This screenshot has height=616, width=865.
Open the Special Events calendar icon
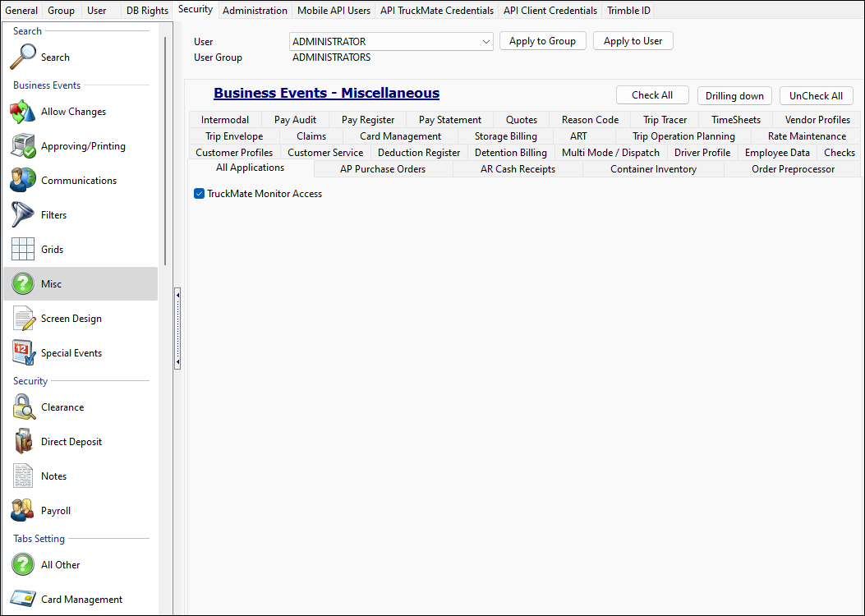coord(22,352)
